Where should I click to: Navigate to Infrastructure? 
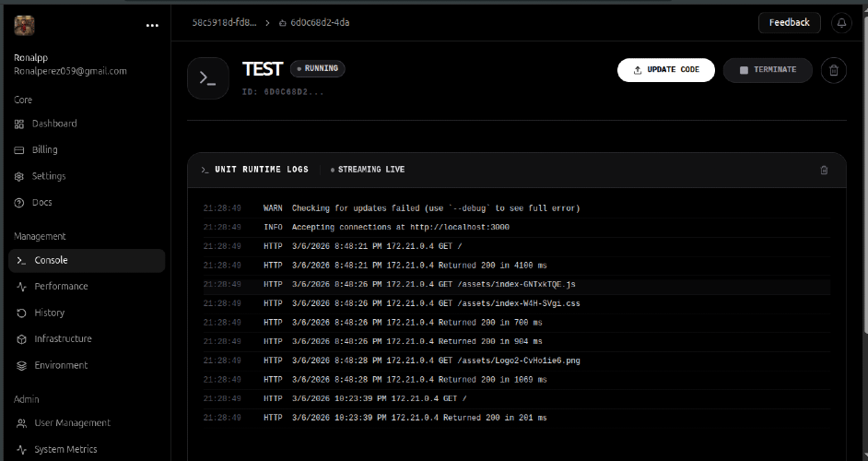[63, 339]
